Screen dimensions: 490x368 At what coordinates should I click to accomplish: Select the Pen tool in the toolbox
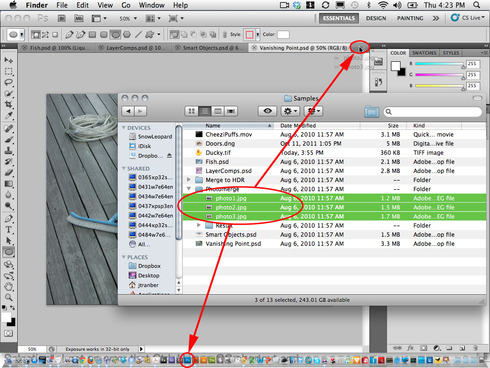coord(9,219)
